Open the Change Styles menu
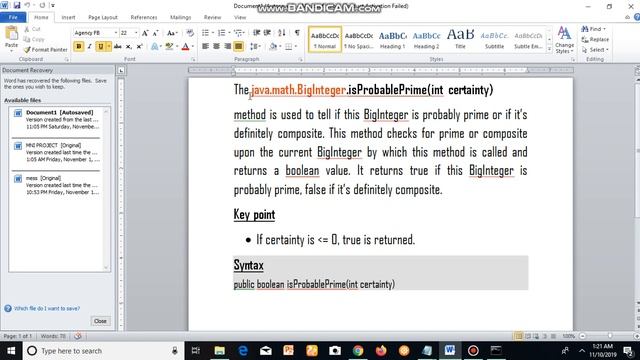Image resolution: width=640 pixels, height=360 pixels. click(564, 40)
